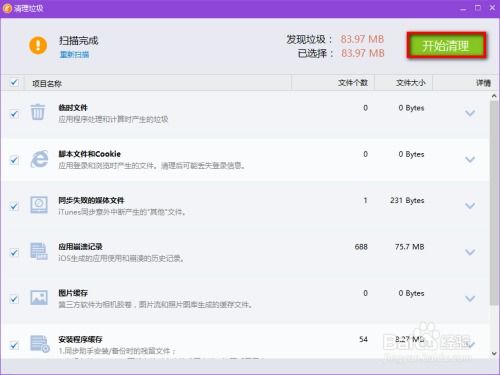Screen dimensions: 500x375
Task: Click the 231 Bytes file size value
Action: [x=407, y=201]
